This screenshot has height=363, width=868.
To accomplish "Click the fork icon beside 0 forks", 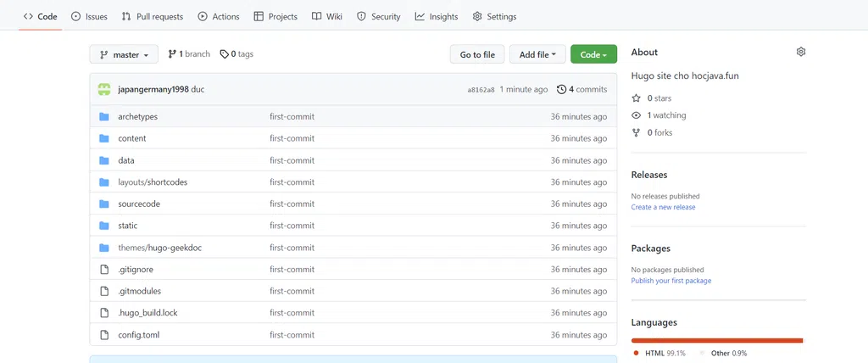I will coord(636,132).
